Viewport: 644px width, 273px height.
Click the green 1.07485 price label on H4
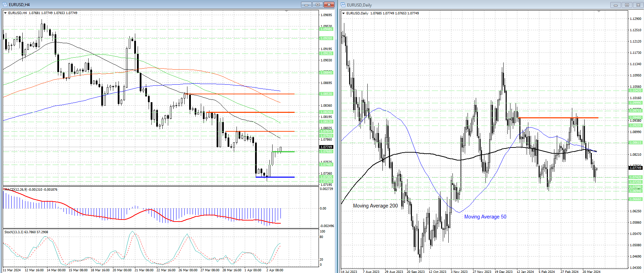pos(326,165)
